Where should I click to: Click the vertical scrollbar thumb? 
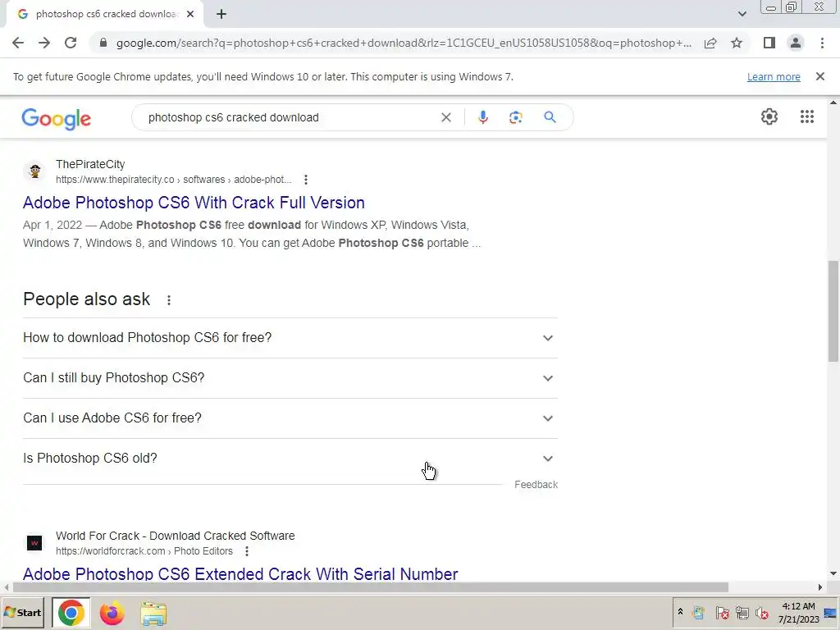click(833, 311)
